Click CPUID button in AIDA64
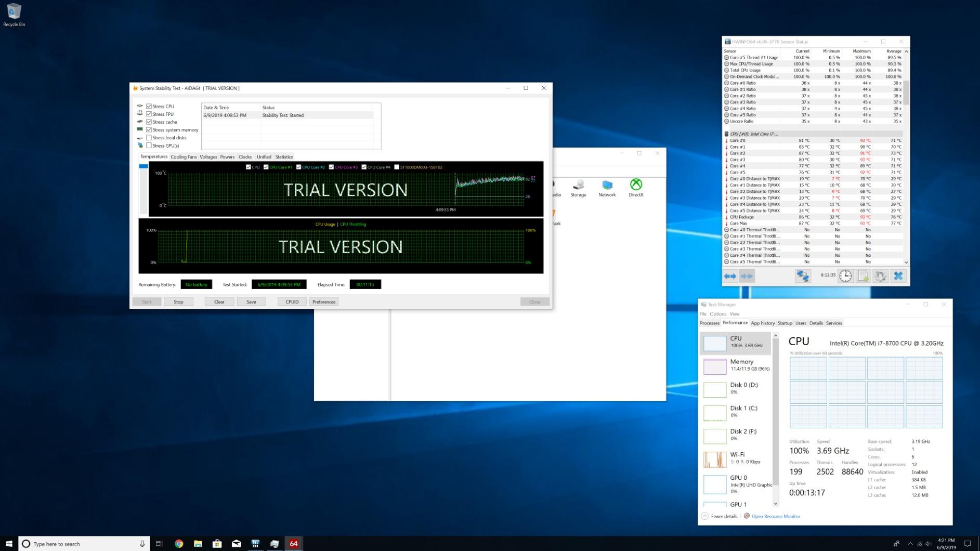Screen dimensions: 980x551 point(292,302)
